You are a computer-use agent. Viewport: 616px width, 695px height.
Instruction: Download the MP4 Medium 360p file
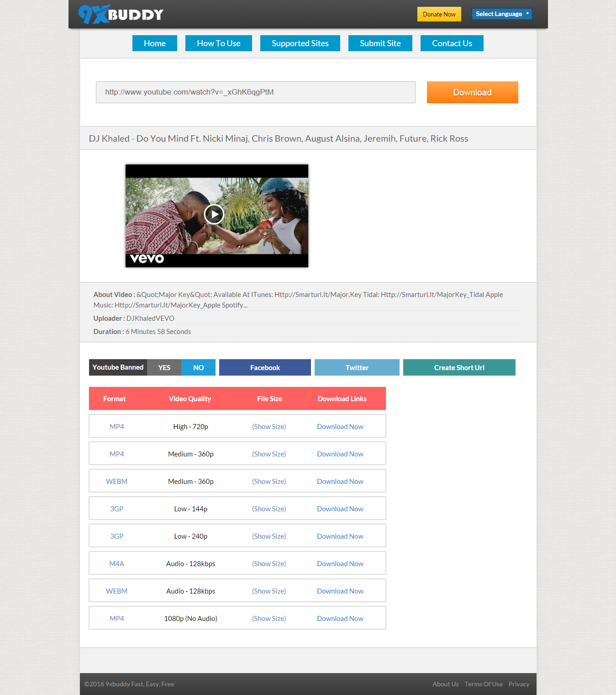click(x=340, y=454)
